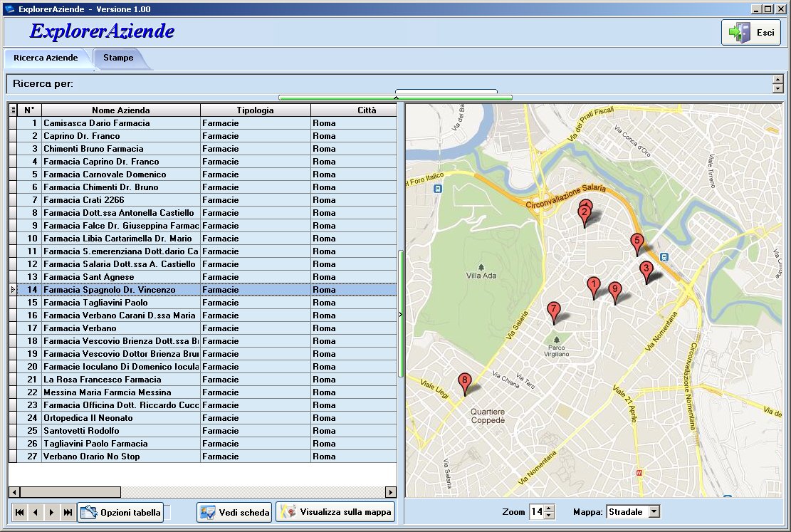Sort by Nome Azienda column header
The image size is (791, 532).
(x=121, y=110)
